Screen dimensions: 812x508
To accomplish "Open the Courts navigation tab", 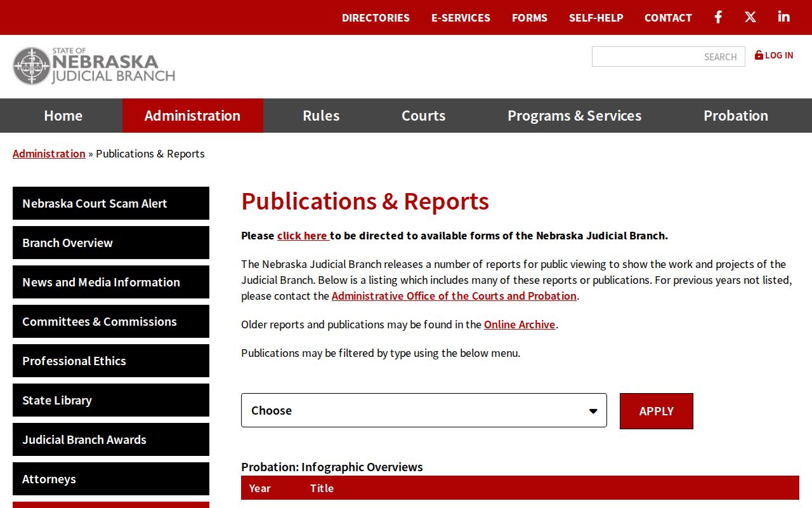I will pos(423,116).
